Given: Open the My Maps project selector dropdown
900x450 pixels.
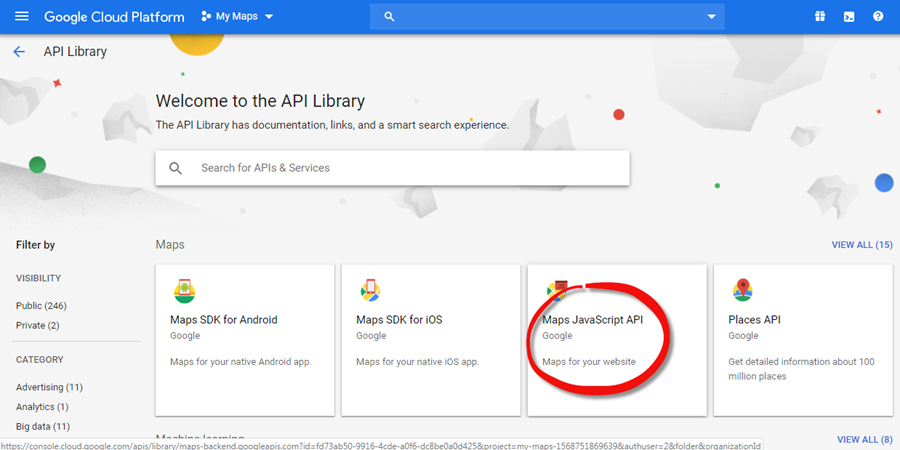Looking at the screenshot, I should click(237, 16).
